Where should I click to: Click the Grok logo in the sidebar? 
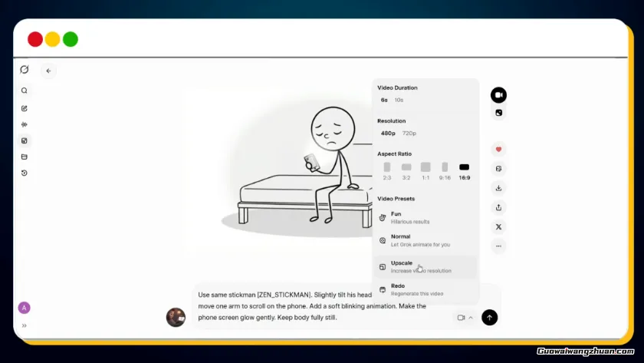[25, 70]
